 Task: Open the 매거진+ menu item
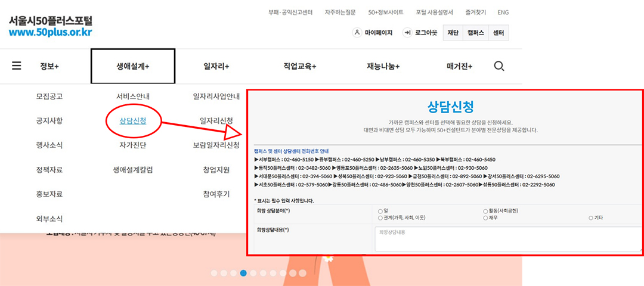coord(459,66)
